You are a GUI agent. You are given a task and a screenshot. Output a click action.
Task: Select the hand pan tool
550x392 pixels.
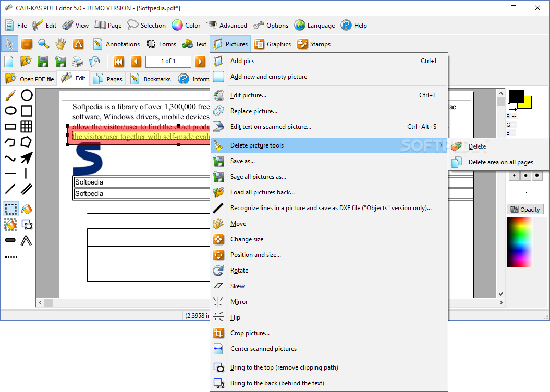pos(60,44)
